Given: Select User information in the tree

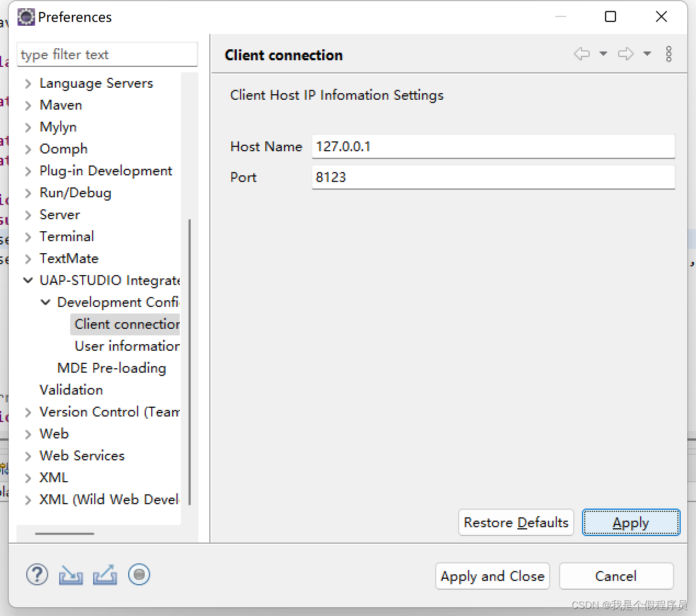Looking at the screenshot, I should (x=127, y=346).
